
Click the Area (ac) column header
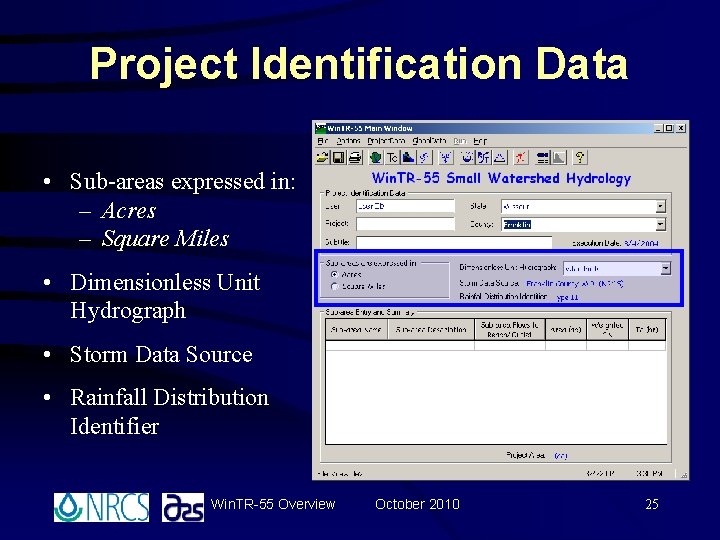[x=566, y=329]
